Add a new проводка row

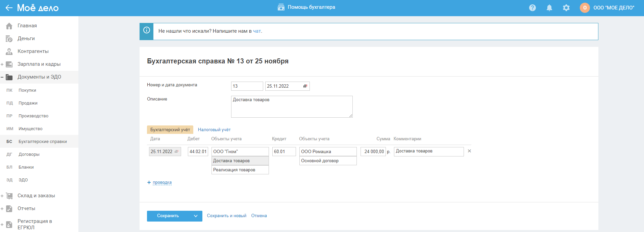pos(162,182)
